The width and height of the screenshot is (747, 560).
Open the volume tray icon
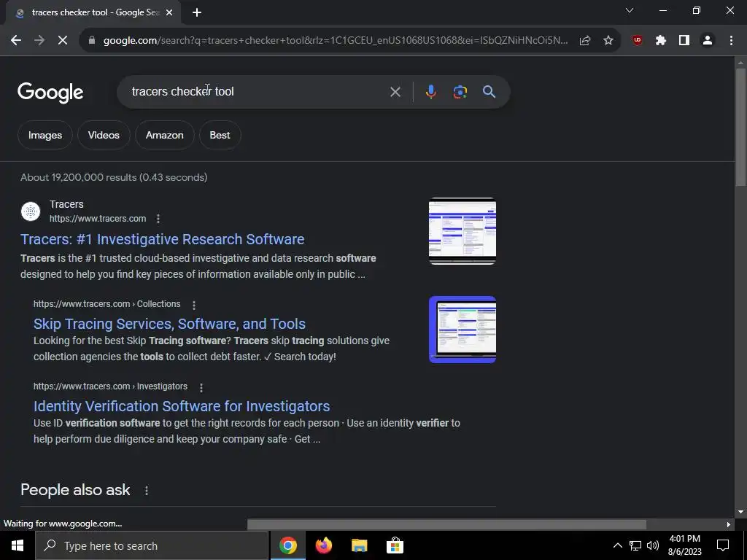point(653,545)
